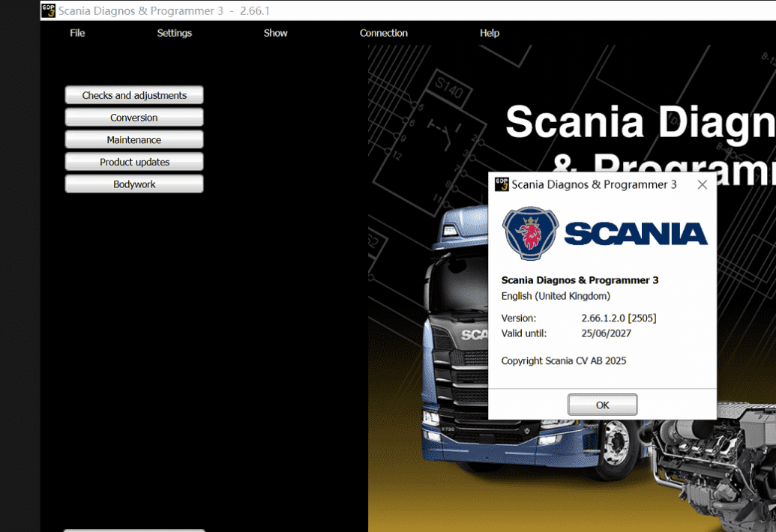776x532 pixels.
Task: Click the main window title 2.66.1
Action: [x=163, y=10]
